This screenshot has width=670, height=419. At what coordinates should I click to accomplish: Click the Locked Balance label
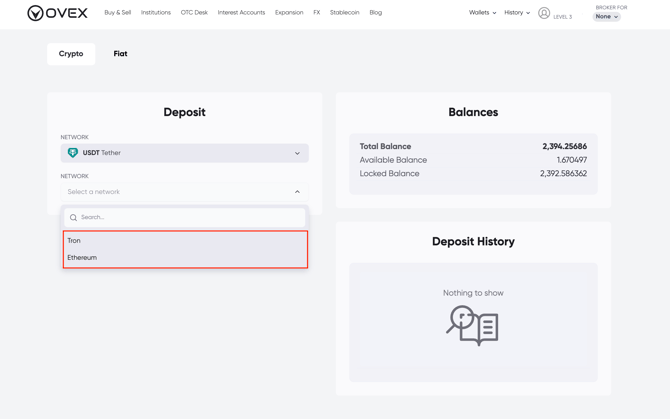[x=389, y=173]
